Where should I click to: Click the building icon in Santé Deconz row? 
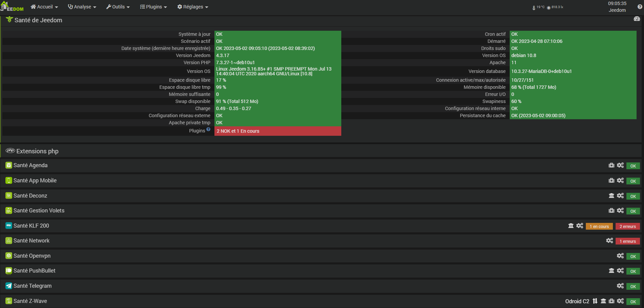612,196
